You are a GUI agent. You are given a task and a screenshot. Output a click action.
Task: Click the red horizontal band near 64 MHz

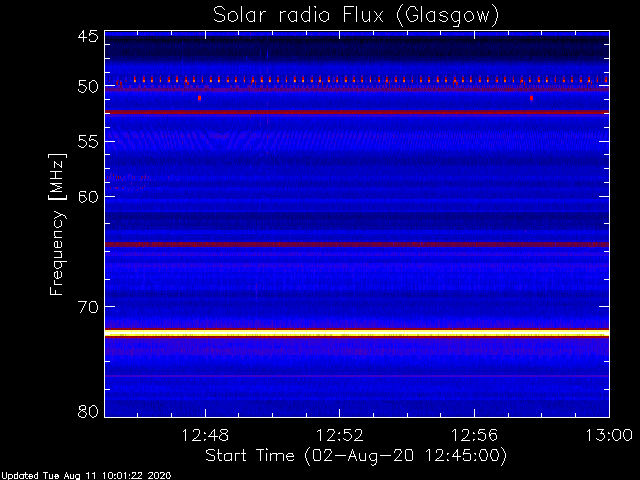(x=357, y=244)
